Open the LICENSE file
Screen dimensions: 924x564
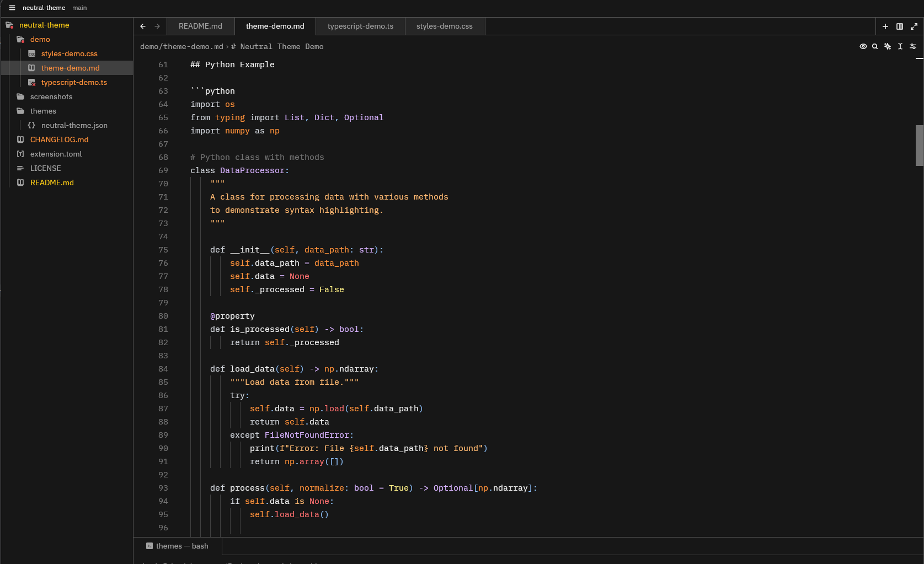(x=45, y=168)
